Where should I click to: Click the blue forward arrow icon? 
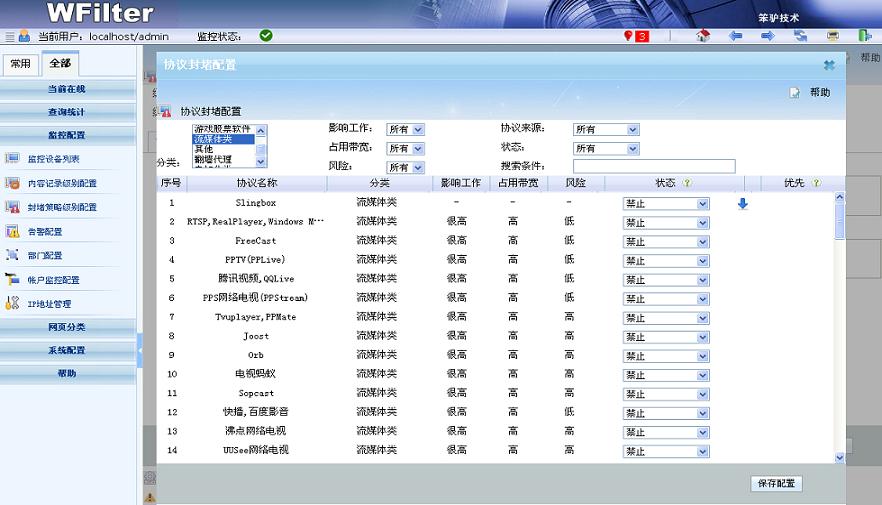click(x=768, y=36)
